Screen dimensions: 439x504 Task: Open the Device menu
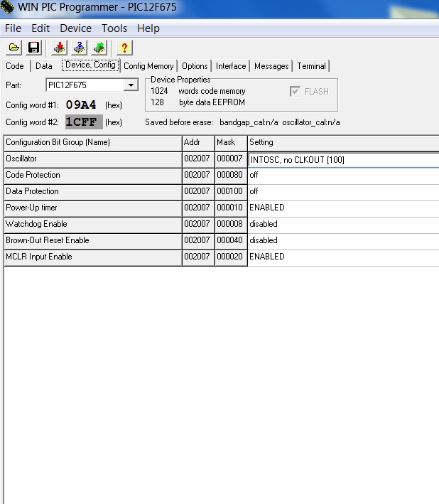[x=75, y=28]
